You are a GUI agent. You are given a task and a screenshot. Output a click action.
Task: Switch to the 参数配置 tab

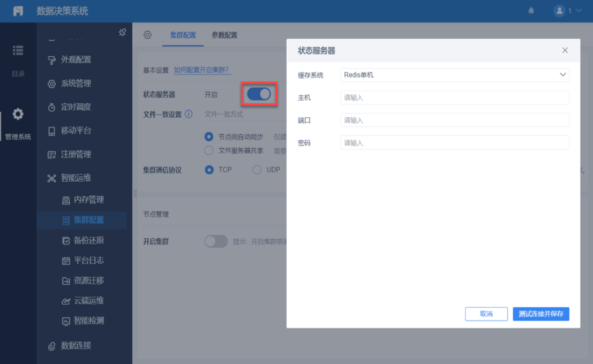point(224,35)
